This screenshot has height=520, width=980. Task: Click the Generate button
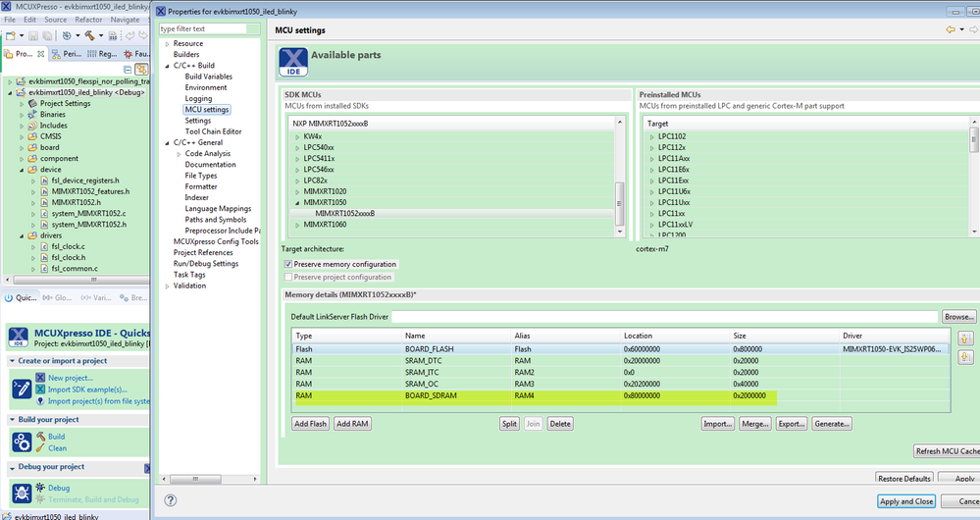tap(831, 424)
